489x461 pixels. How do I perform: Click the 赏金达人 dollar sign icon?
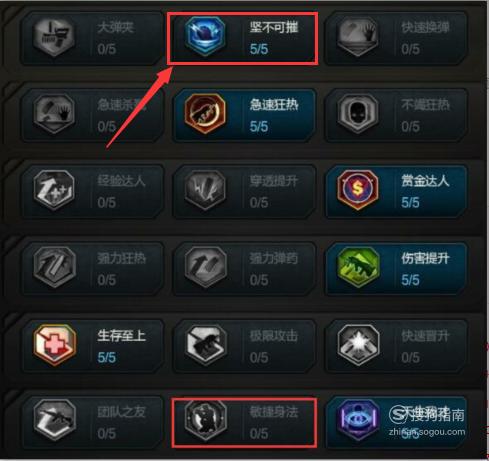pyautogui.click(x=357, y=189)
